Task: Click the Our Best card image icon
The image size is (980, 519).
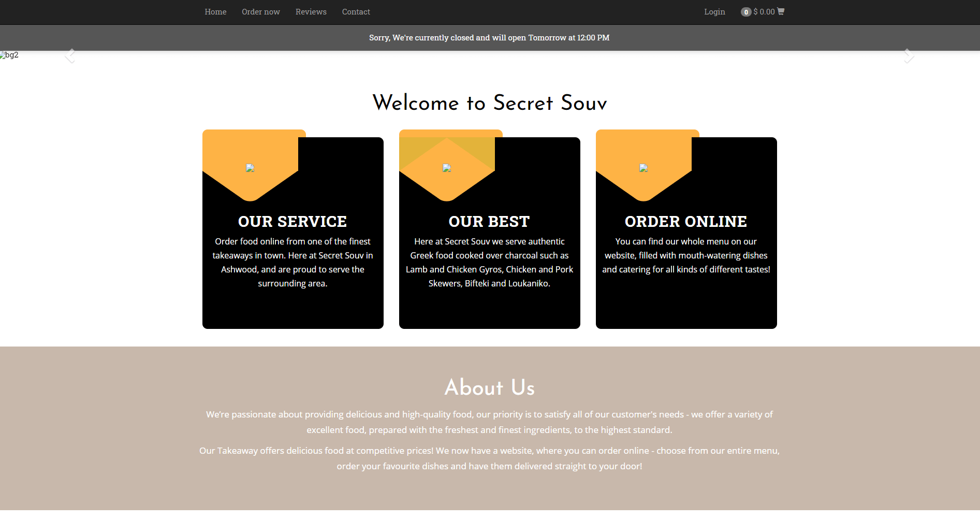Action: pyautogui.click(x=447, y=168)
